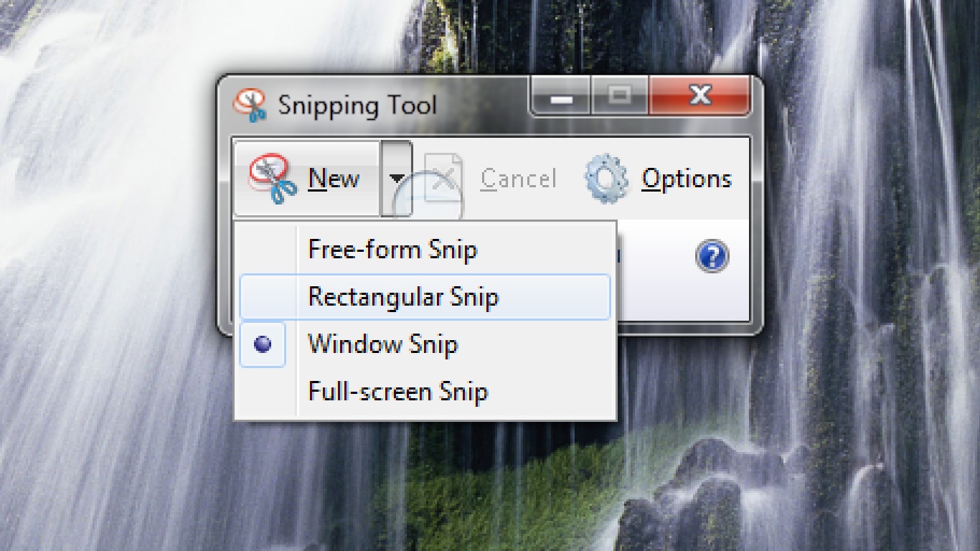The image size is (980, 551).
Task: Click the highlighted Rectangular Snip row
Action: click(x=402, y=296)
